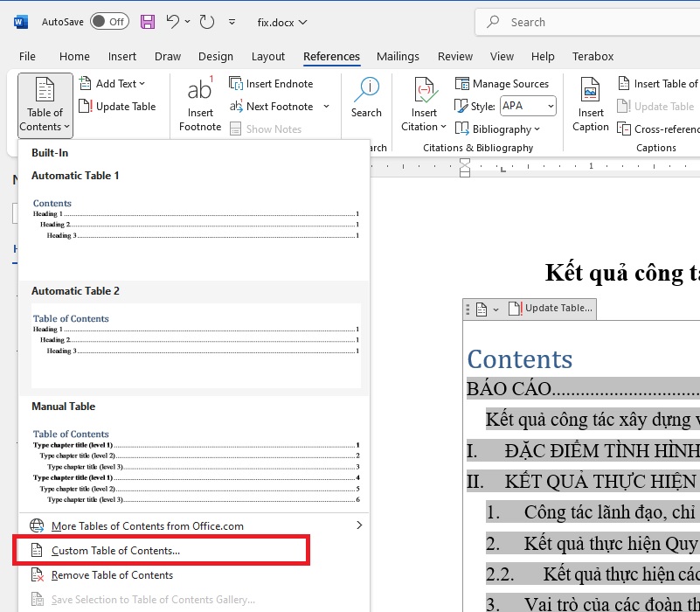This screenshot has height=612, width=700.
Task: Click Update Table... above the document's contents
Action: click(551, 309)
